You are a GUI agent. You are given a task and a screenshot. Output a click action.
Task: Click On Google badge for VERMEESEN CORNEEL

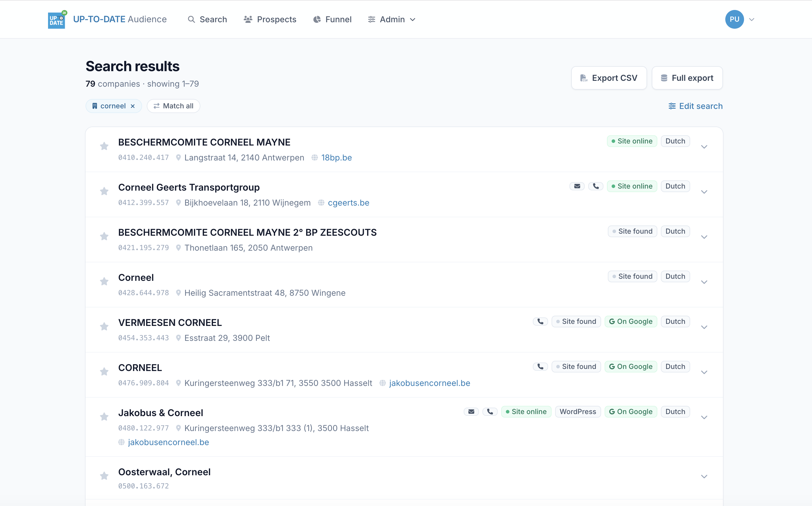point(631,322)
